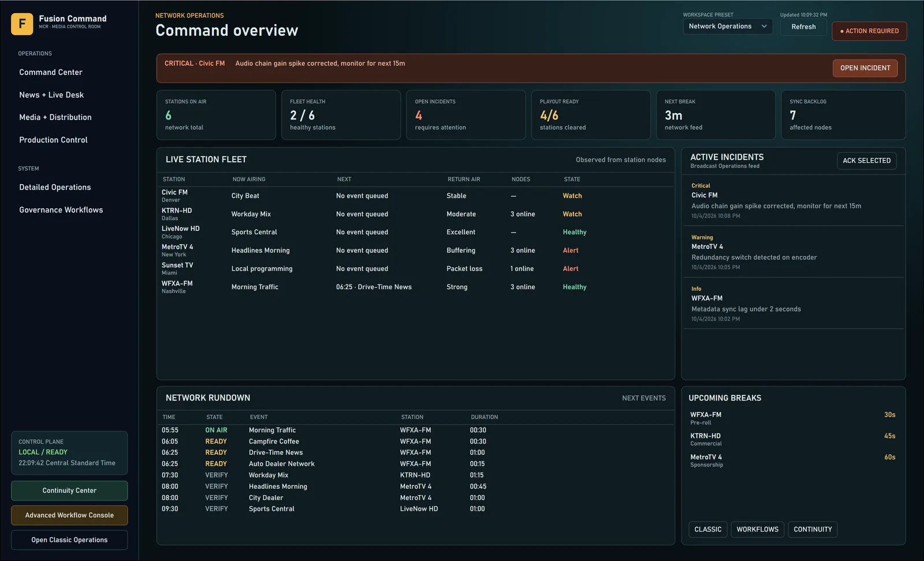
Task: Launch the Continuity Center
Action: pos(69,491)
